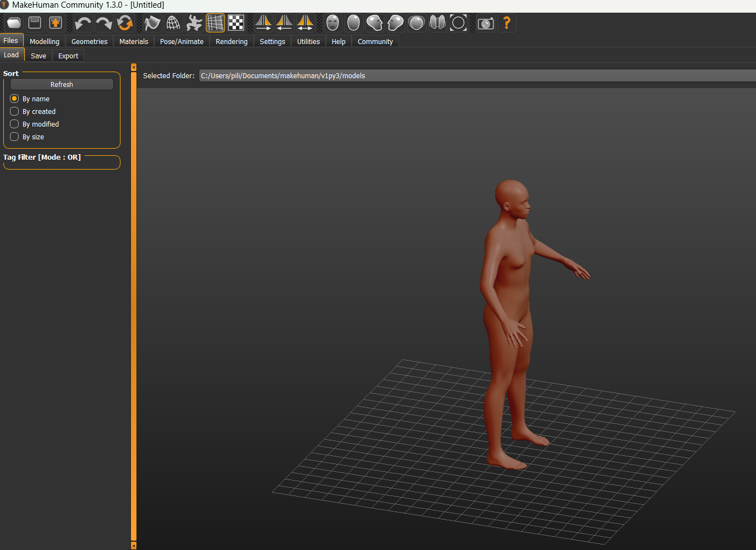Open the Geometries tab
This screenshot has height=550, width=756.
90,42
